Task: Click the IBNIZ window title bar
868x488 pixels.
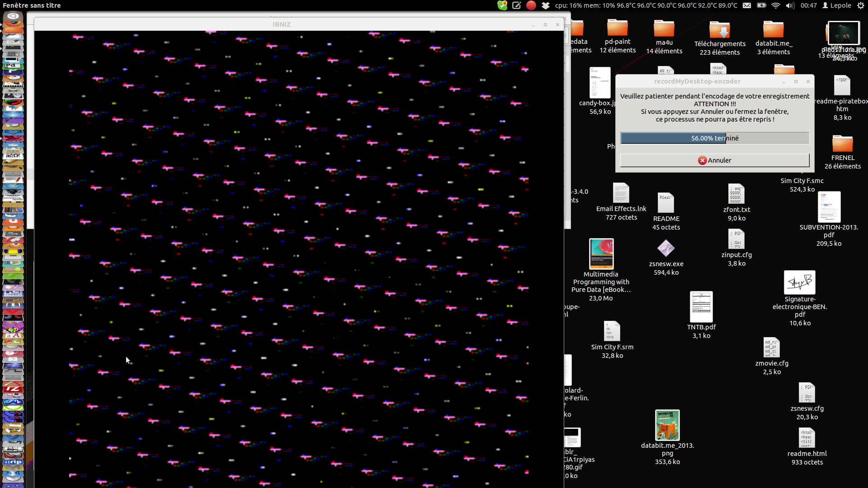Action: (281, 24)
